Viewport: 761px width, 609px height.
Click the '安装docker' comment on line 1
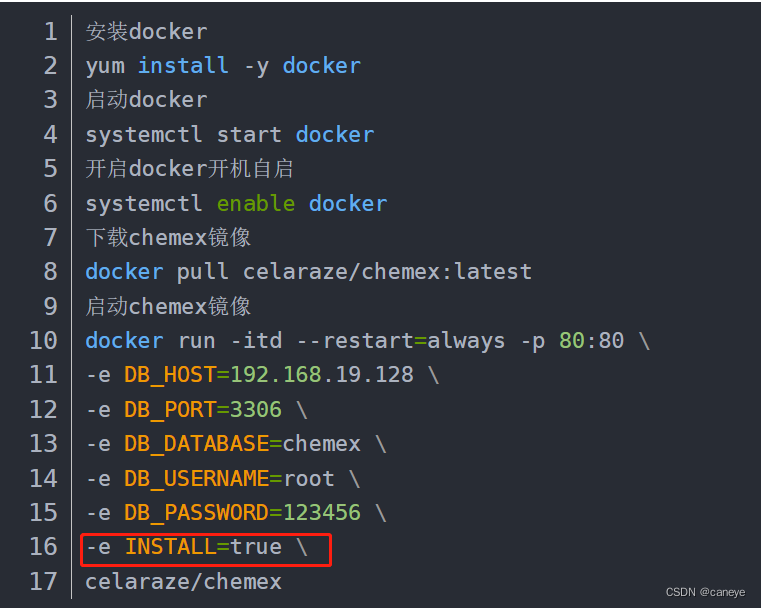[x=146, y=31]
